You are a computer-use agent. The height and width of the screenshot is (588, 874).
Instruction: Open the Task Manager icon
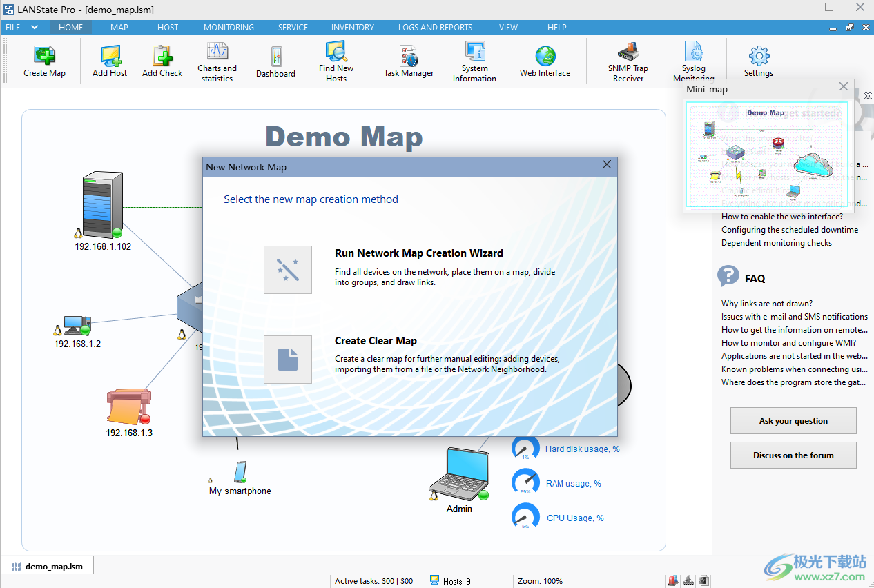coord(409,61)
